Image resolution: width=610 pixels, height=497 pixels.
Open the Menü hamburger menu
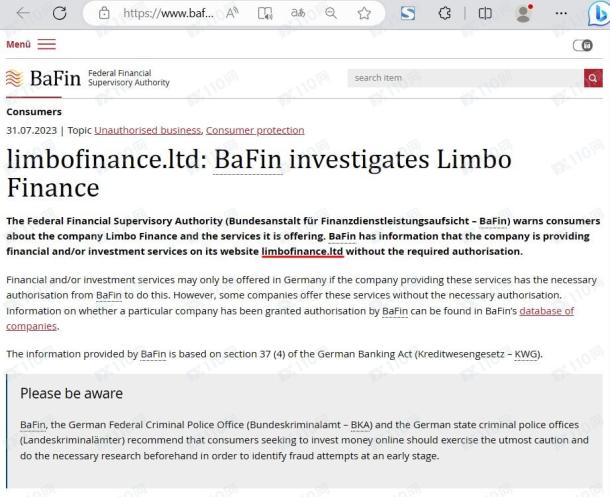(x=31, y=44)
